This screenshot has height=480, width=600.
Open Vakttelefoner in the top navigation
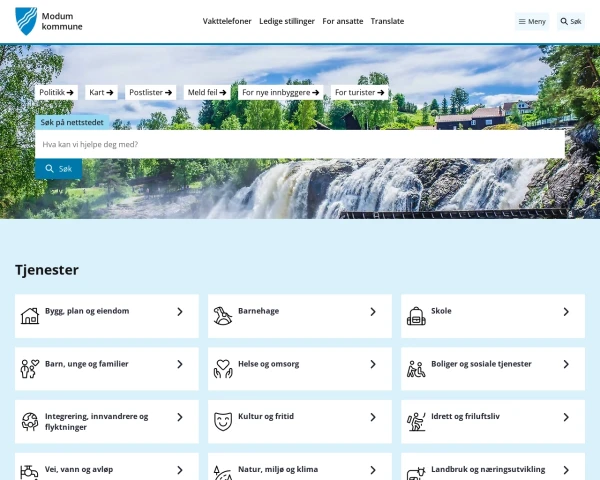pyautogui.click(x=227, y=21)
